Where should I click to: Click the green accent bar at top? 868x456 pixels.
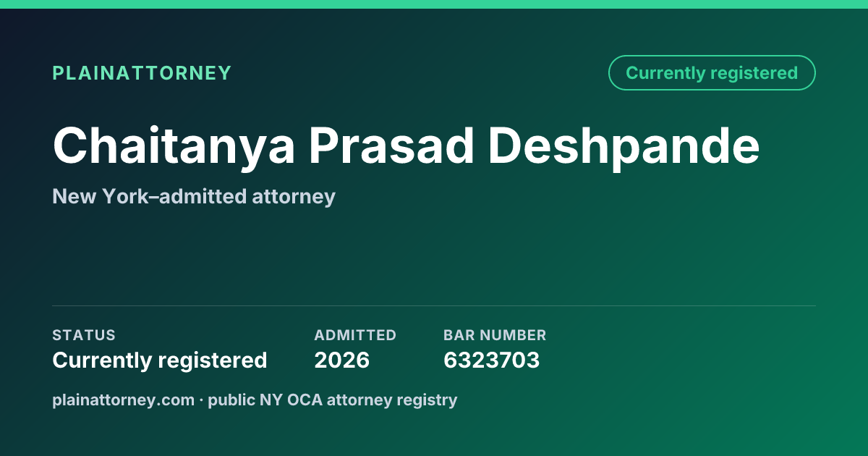434,4
